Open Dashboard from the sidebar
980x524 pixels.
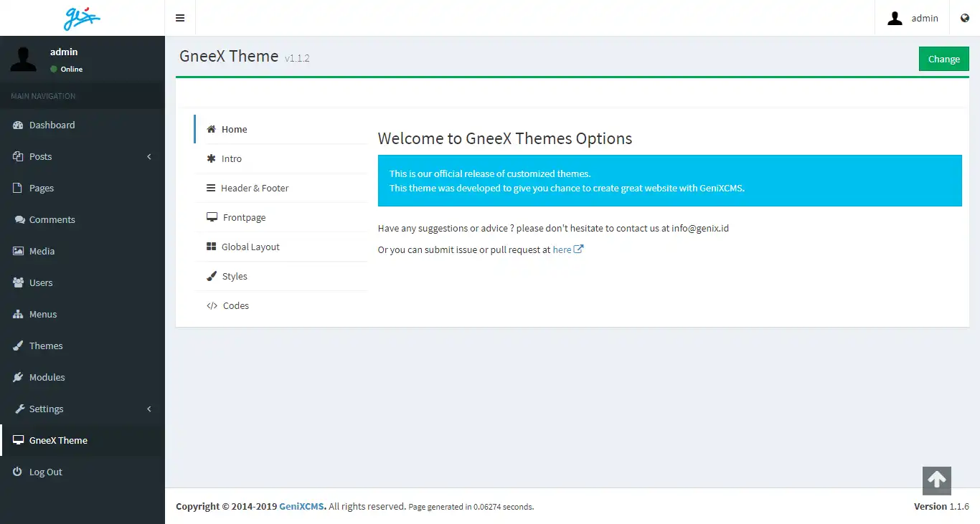pos(52,125)
